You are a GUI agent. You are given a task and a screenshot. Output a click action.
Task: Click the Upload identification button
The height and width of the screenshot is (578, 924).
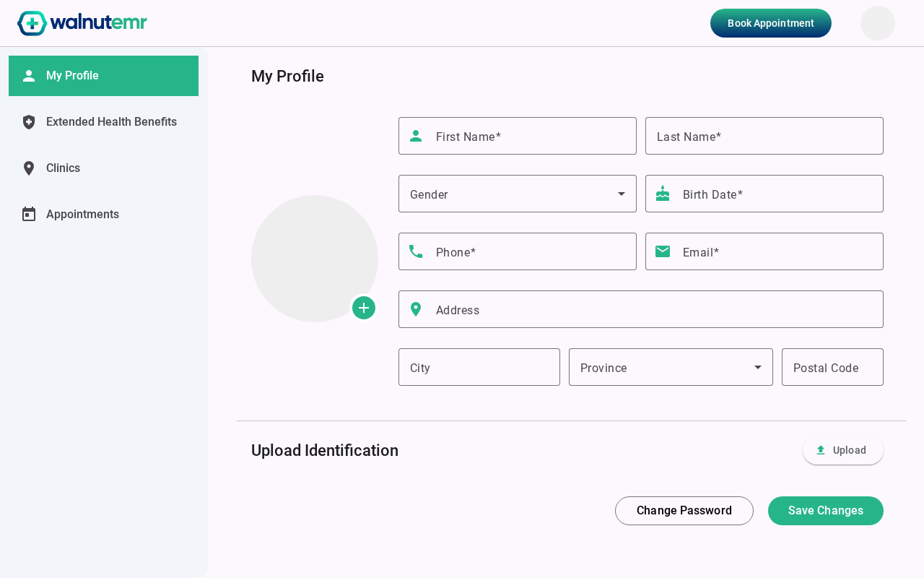(843, 450)
